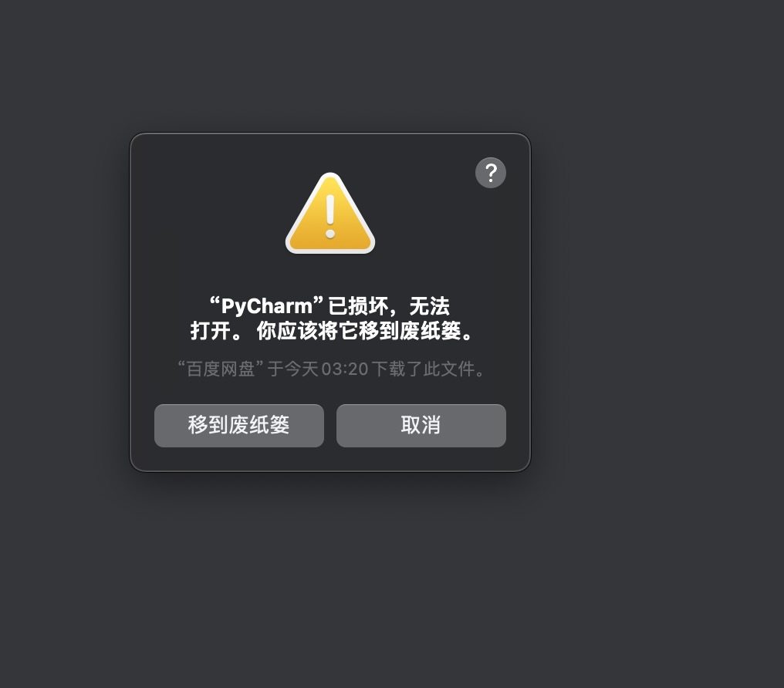Dismiss the dialog with 取消
Screen dimensions: 784x688
[x=421, y=426]
